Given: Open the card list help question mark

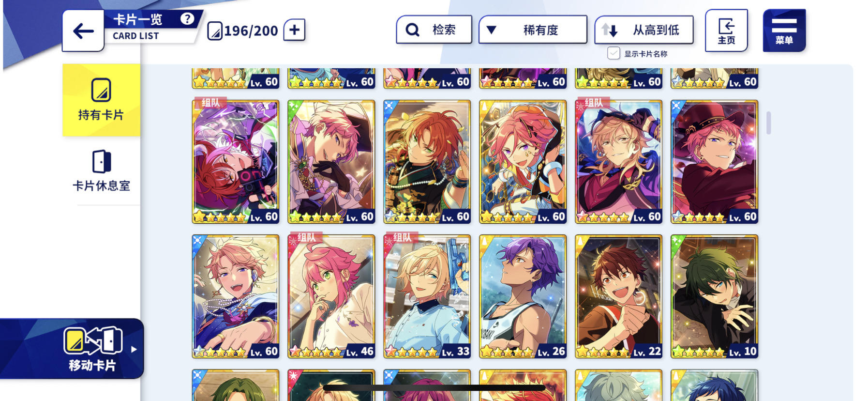Looking at the screenshot, I should point(187,19).
